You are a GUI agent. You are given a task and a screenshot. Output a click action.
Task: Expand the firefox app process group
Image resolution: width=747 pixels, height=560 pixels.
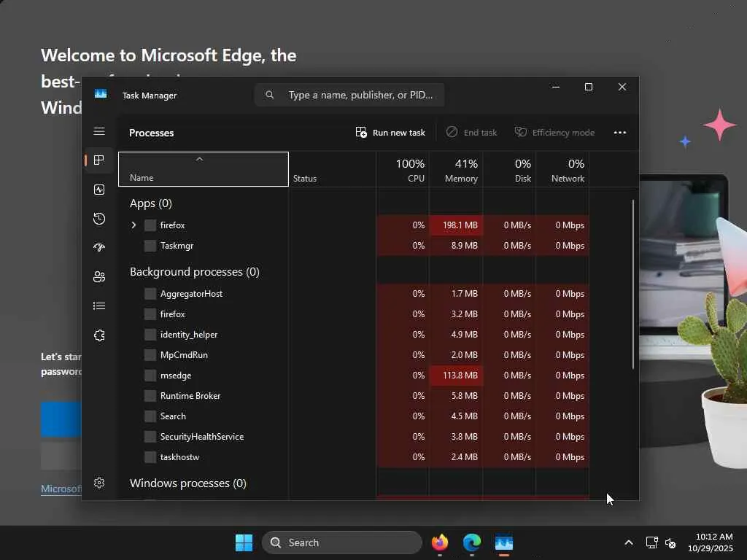134,225
